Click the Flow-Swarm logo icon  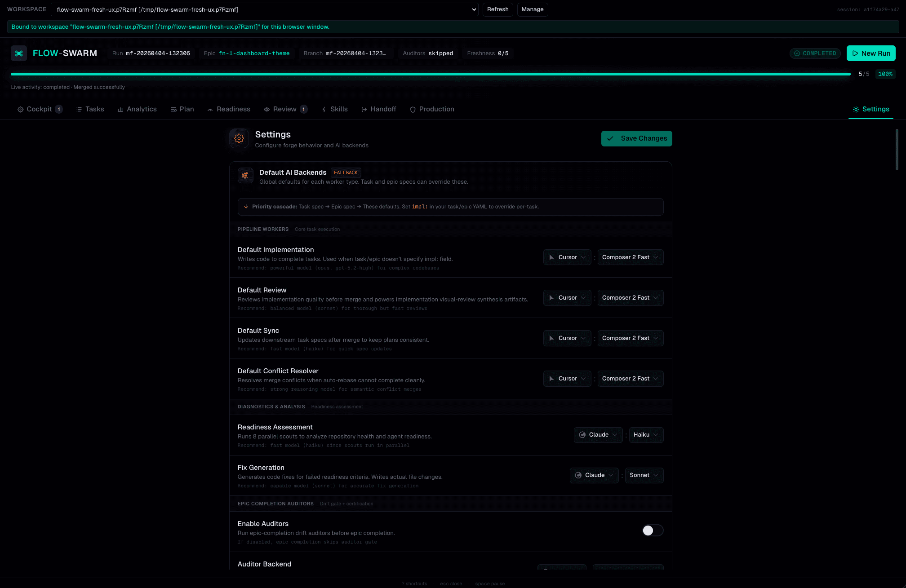[x=19, y=53]
